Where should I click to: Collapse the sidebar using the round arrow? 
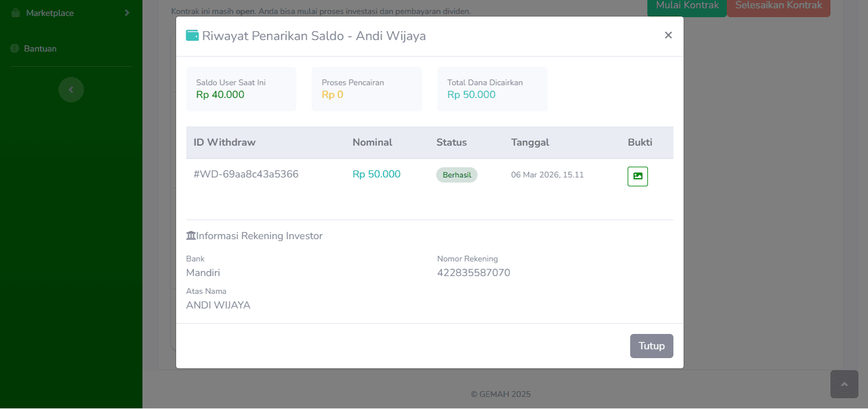coord(71,90)
